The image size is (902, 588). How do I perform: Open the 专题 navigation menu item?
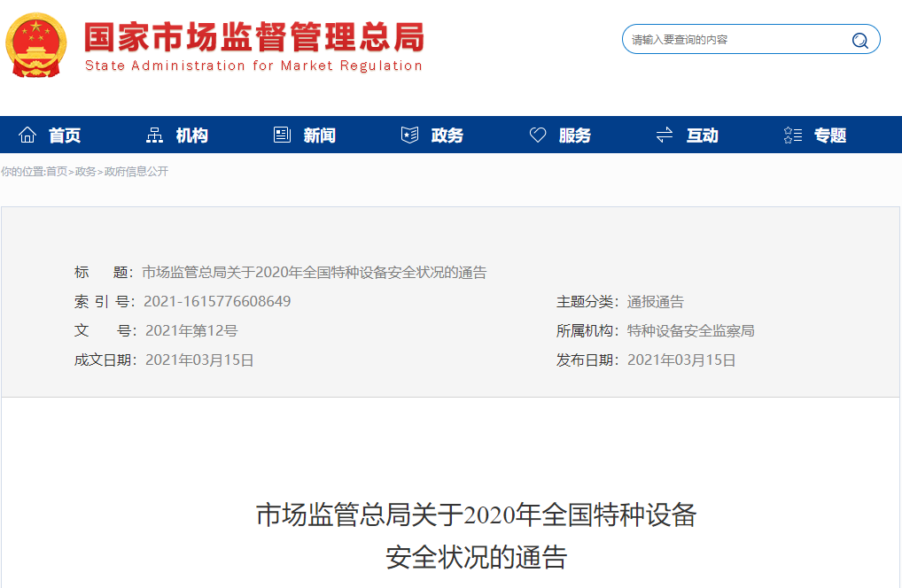pyautogui.click(x=830, y=135)
